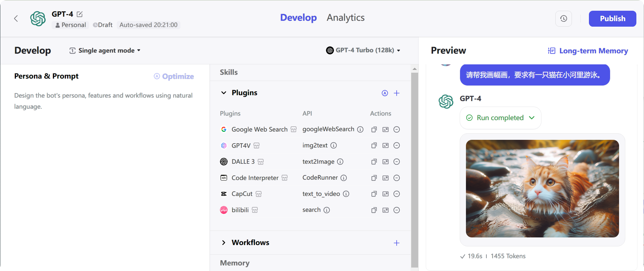Edit parameters of bilibili plugin
Screen dimensions: 644x271
tap(385, 210)
